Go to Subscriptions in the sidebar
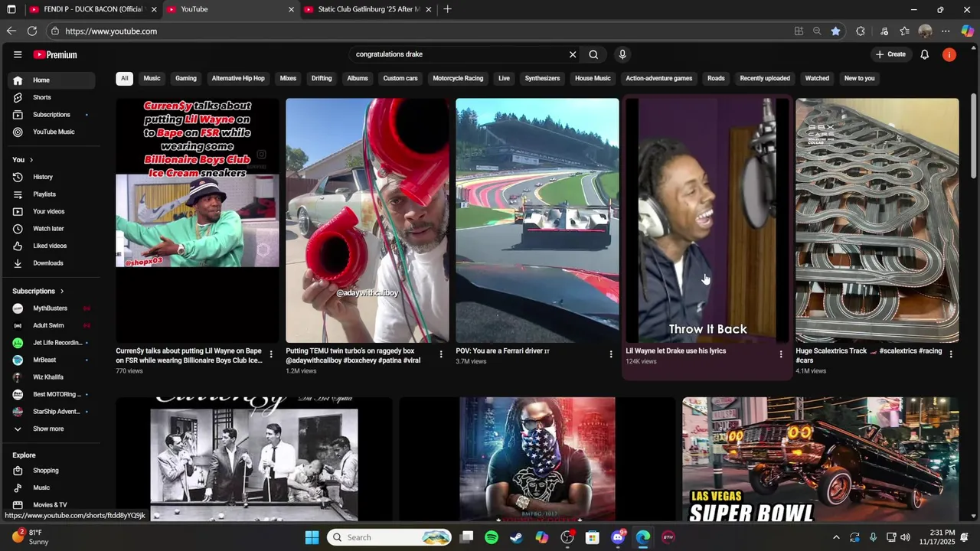The width and height of the screenshot is (980, 551). coord(50,115)
